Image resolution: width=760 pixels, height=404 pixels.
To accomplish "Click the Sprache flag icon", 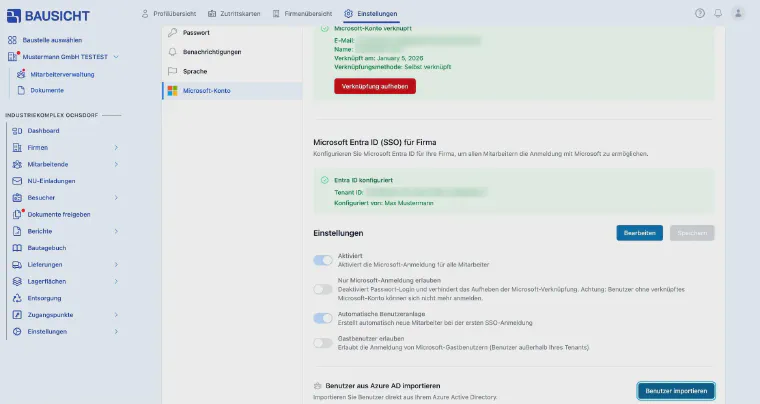I will point(172,71).
